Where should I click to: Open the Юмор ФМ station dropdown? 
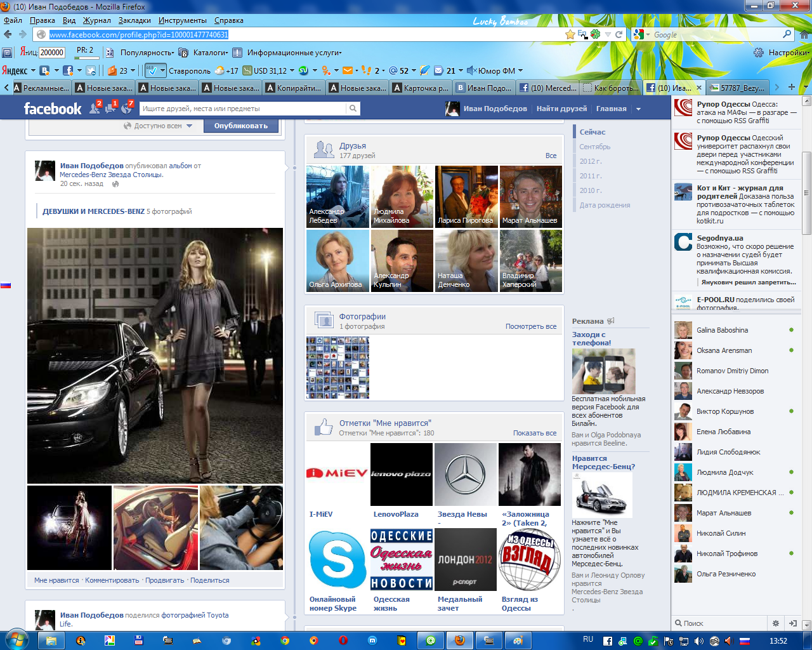point(520,70)
